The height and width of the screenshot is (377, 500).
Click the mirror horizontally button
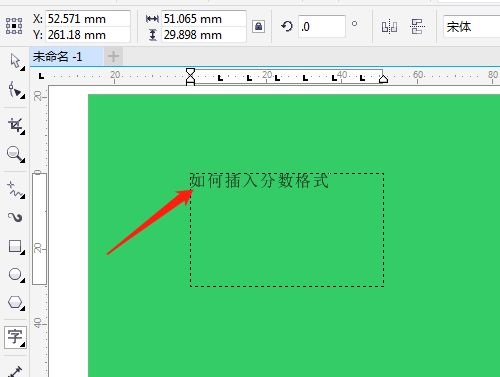point(389,26)
